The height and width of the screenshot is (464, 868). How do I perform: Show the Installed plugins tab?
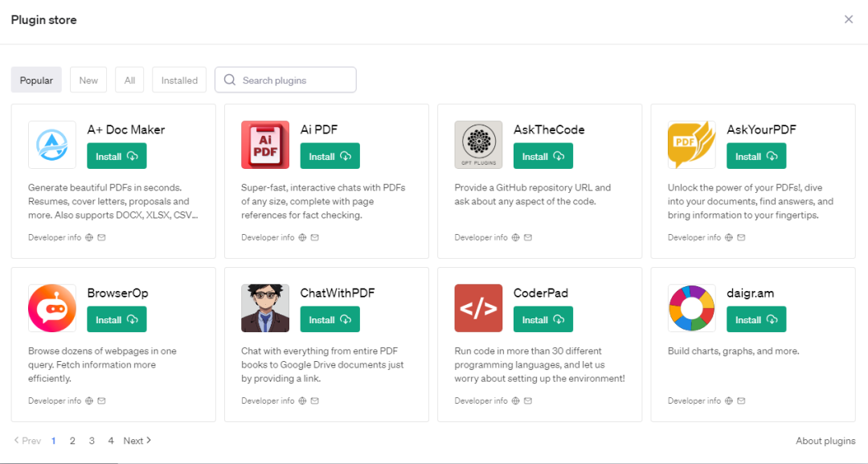(179, 80)
